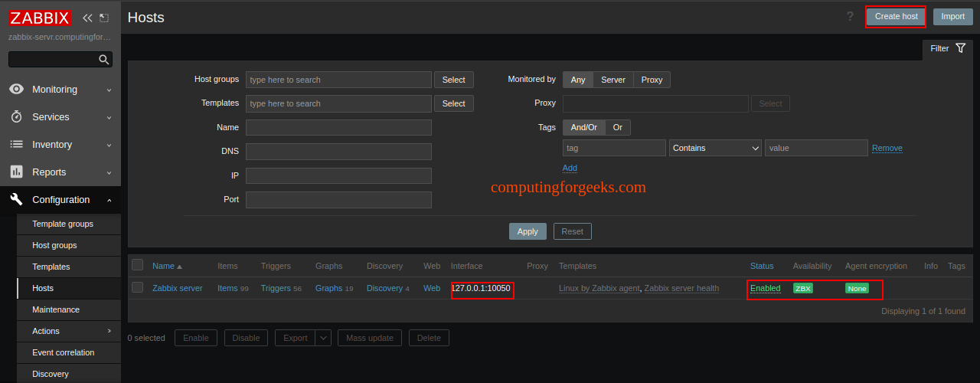Select And/Or tag evaluation
Image resolution: width=980 pixels, height=383 pixels.
[x=584, y=127]
